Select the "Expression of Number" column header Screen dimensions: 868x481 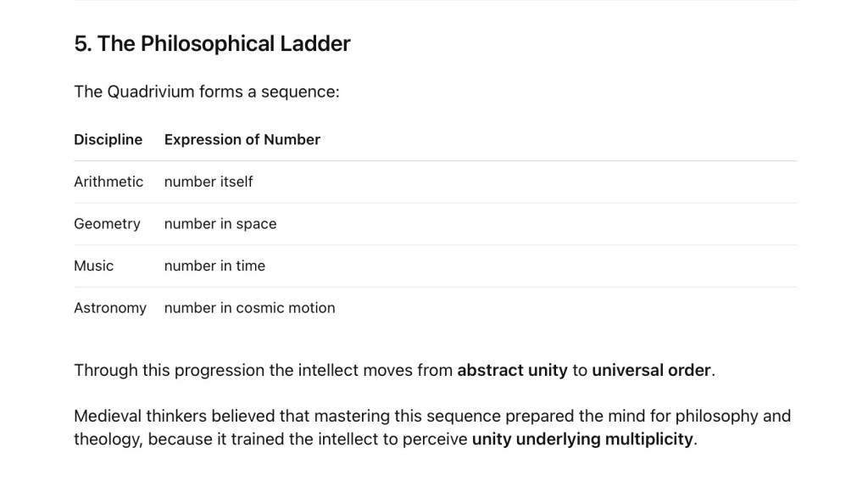pos(242,140)
